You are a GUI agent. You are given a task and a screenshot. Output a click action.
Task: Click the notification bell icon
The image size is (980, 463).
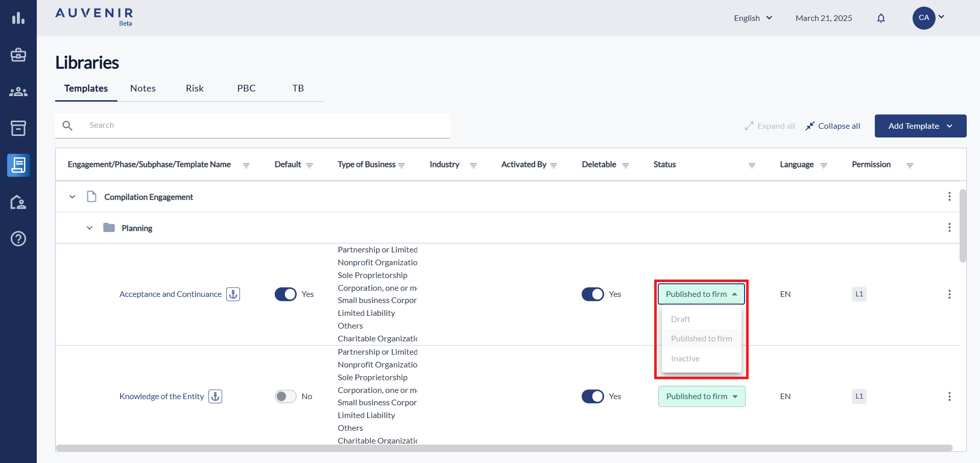[881, 18]
